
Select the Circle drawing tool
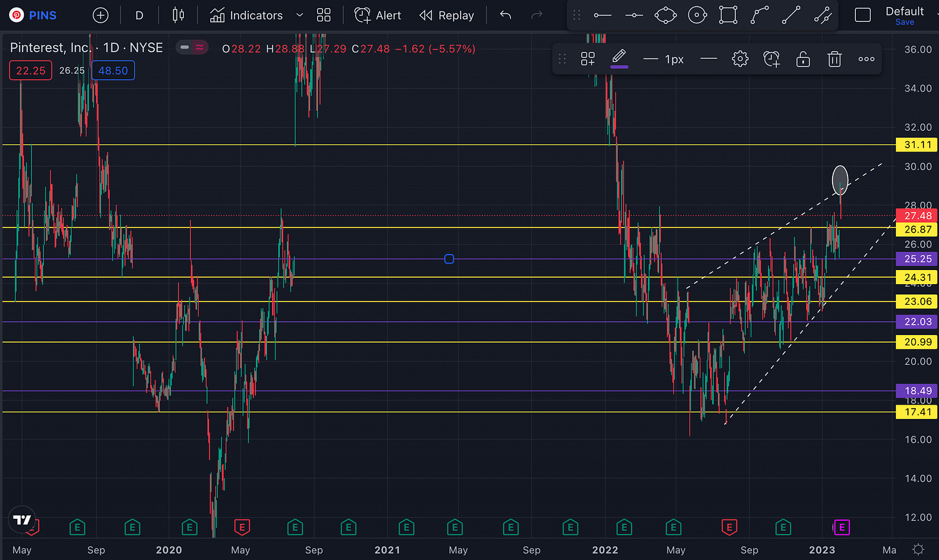(x=697, y=15)
